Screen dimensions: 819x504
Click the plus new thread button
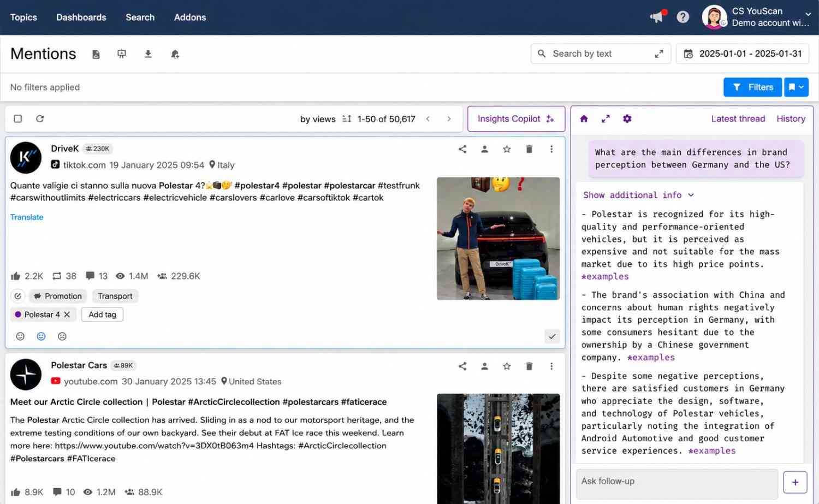coord(795,482)
